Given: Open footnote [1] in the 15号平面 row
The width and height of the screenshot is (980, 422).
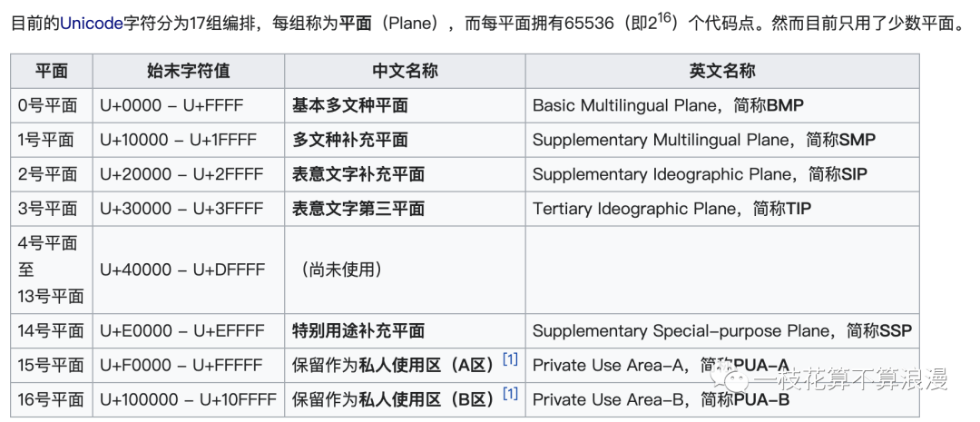Looking at the screenshot, I should tap(511, 359).
